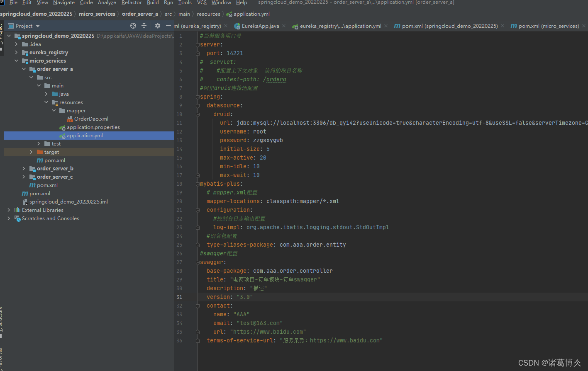This screenshot has height=371, width=588.
Task: Fold the contact: block at line 32
Action: coord(198,306)
